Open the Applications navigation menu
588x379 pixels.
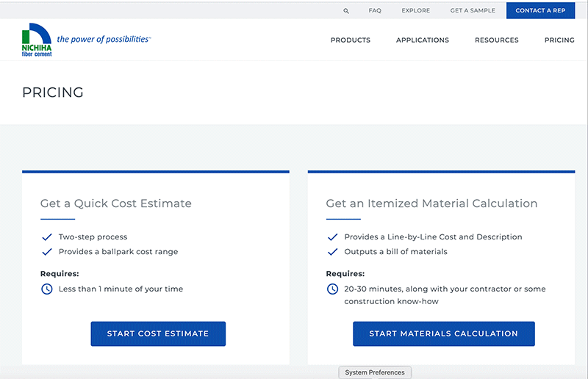coord(423,40)
